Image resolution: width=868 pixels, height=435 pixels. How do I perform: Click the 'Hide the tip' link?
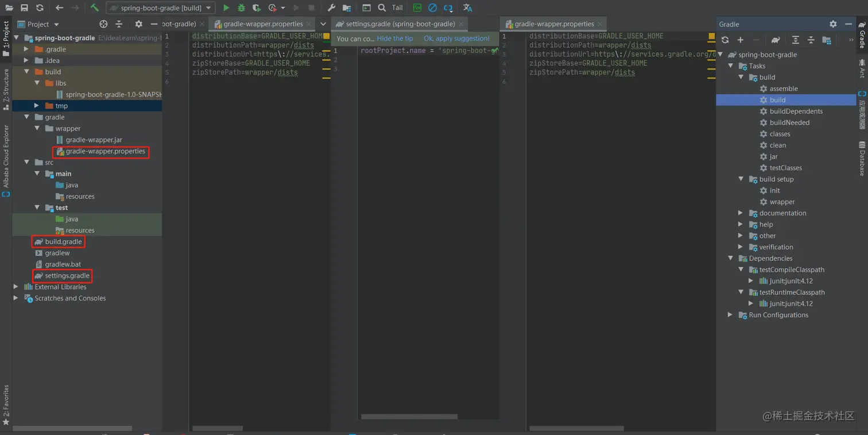(395, 39)
